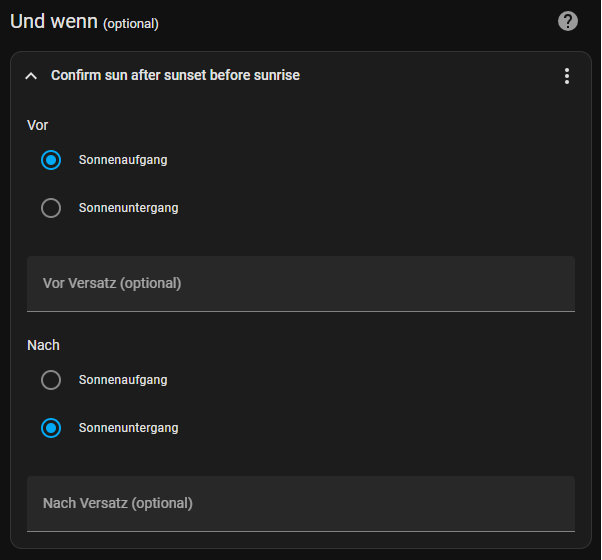Open the three-dot menu of the sun condition

(567, 76)
